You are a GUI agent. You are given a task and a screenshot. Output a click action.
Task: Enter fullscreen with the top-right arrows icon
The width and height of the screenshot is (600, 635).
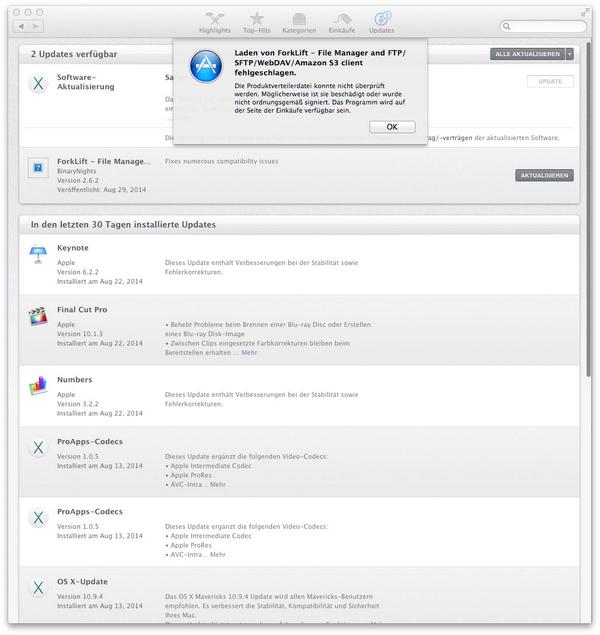point(585,13)
